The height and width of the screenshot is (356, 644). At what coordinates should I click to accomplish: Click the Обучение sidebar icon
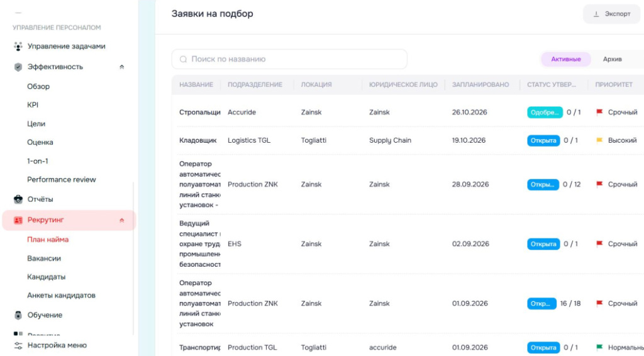point(18,315)
